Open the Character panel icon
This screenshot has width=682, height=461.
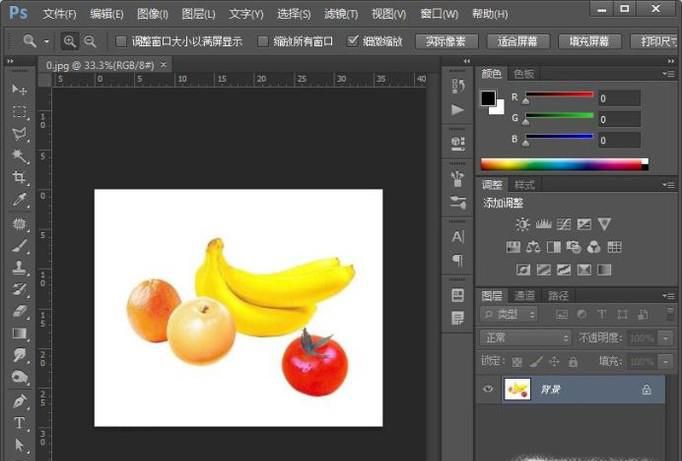click(458, 237)
